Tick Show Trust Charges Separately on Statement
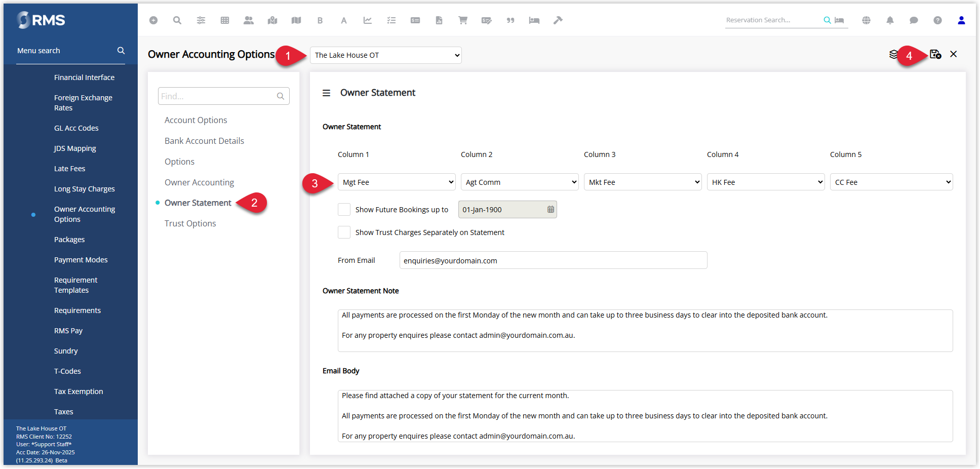980x469 pixels. pos(344,232)
